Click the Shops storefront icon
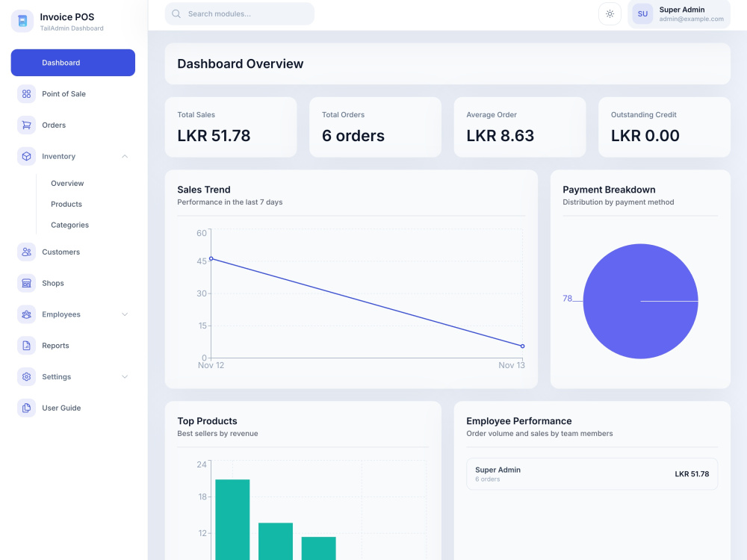The height and width of the screenshot is (560, 747). pyautogui.click(x=27, y=283)
